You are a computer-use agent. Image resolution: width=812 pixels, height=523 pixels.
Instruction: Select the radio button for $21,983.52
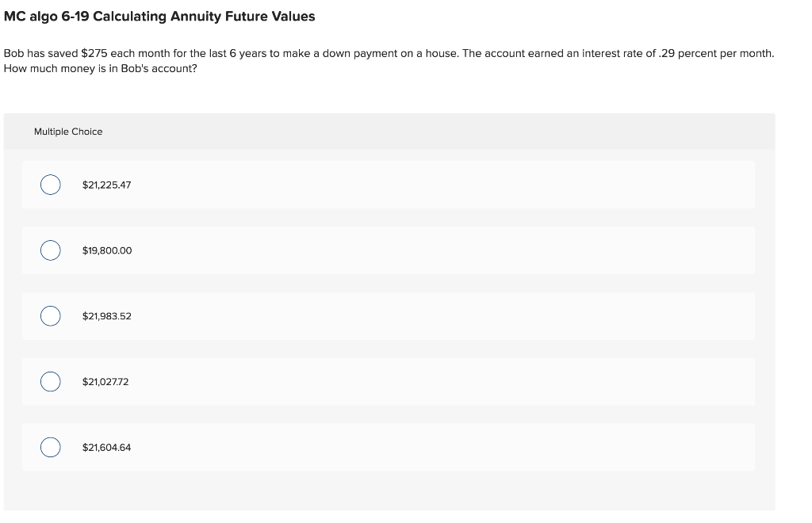(50, 315)
